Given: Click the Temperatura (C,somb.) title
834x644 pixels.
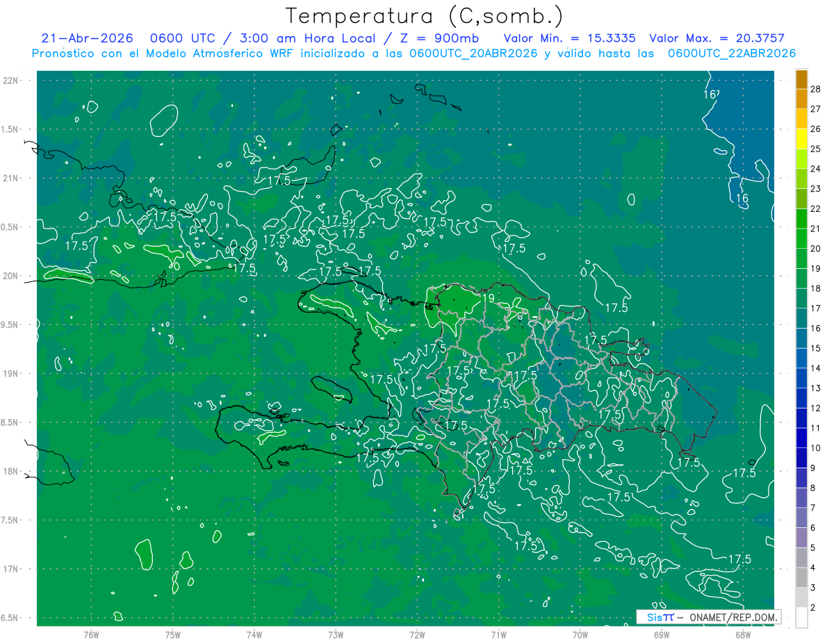Looking at the screenshot, I should (x=425, y=15).
